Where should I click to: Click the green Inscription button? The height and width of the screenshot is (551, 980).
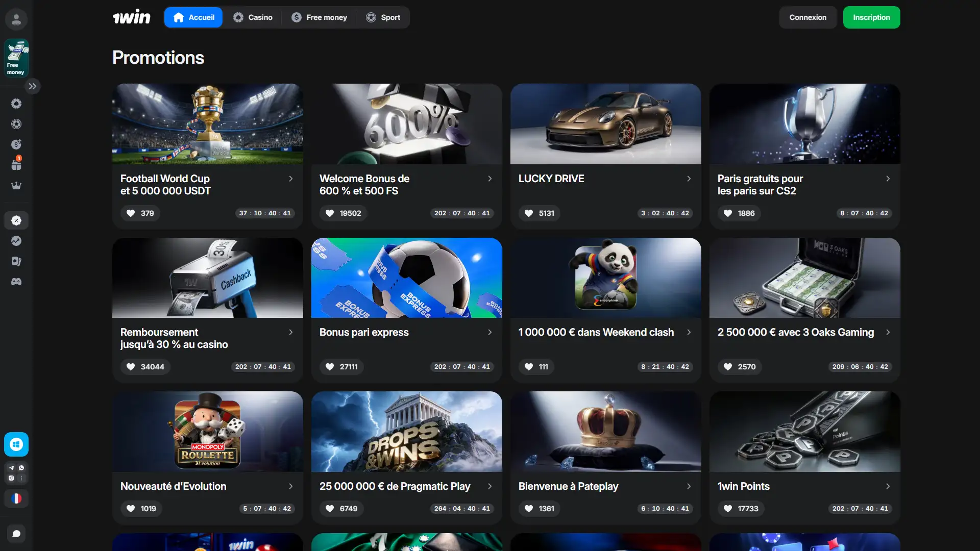pos(871,17)
